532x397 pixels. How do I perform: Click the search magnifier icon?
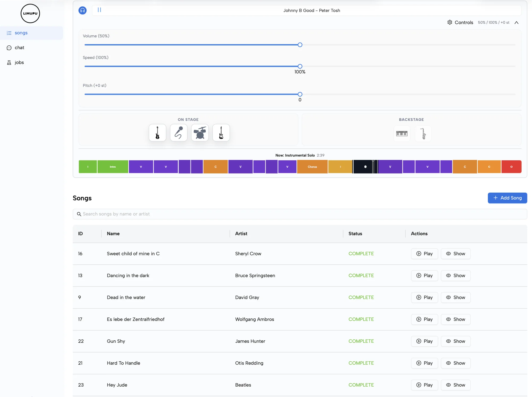click(79, 214)
